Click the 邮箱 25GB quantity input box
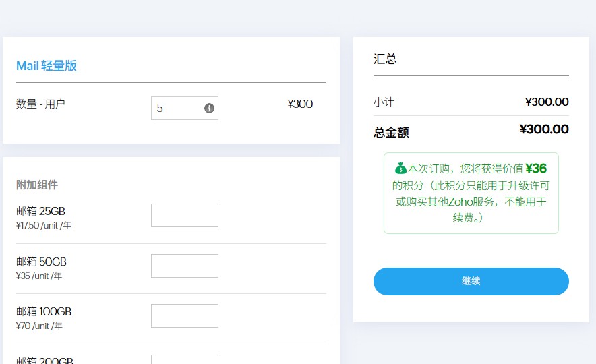The height and width of the screenshot is (364, 596). tap(184, 215)
